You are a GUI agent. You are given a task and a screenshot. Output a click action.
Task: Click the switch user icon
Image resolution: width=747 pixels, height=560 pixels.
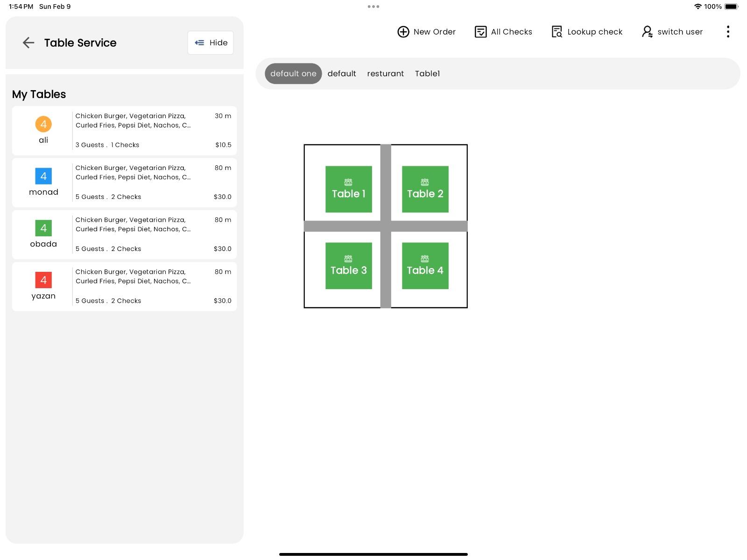coord(647,32)
